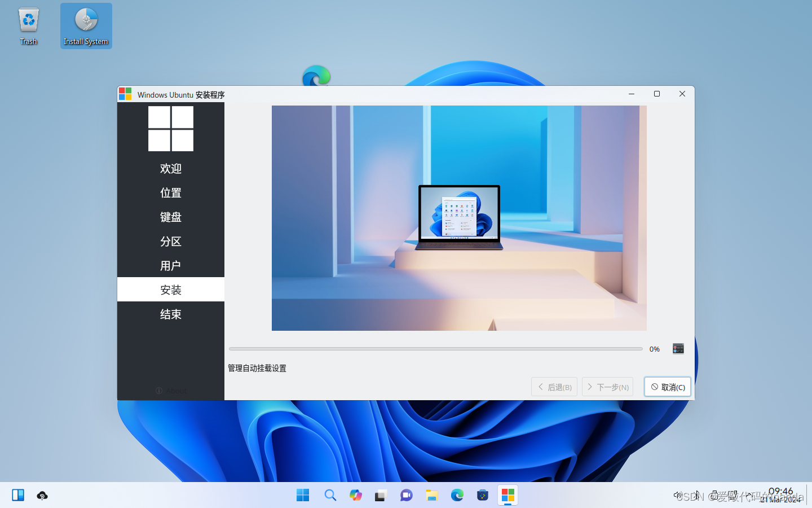The height and width of the screenshot is (508, 812).
Task: Select the 键盘 step in the sidebar
Action: [x=171, y=217]
